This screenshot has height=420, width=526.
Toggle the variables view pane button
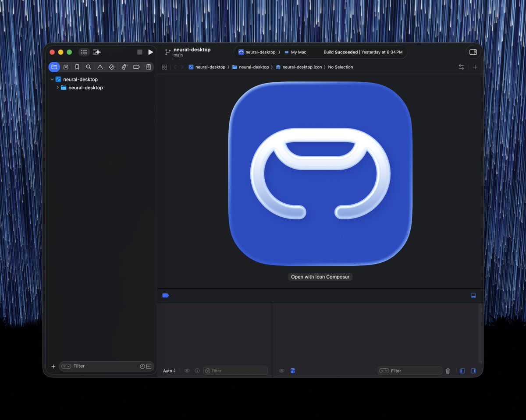pos(462,371)
